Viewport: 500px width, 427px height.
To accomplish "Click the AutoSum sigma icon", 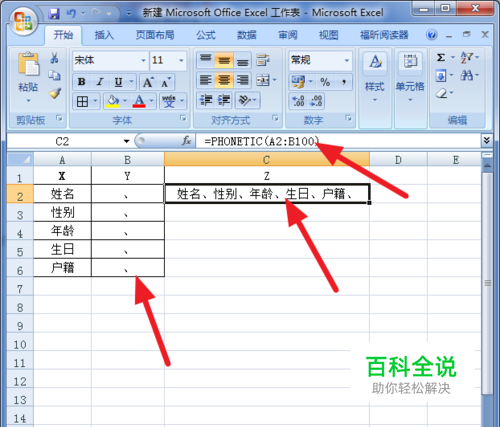I will tap(441, 58).
